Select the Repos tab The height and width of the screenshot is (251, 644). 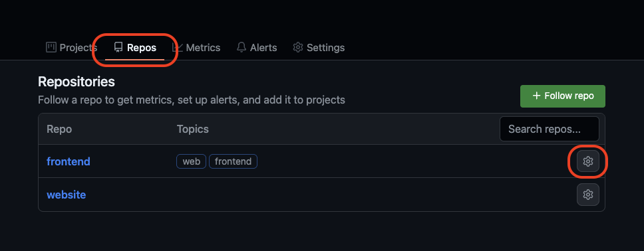click(134, 48)
